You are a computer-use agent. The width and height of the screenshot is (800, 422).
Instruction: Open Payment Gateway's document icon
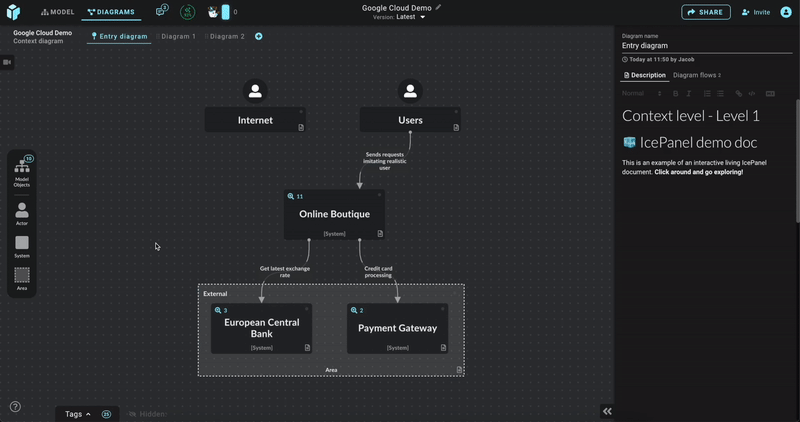[x=443, y=347]
